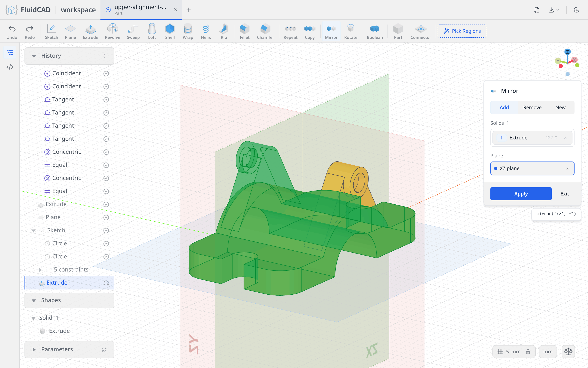
Task: Switch to the New mode tab
Action: pos(560,107)
